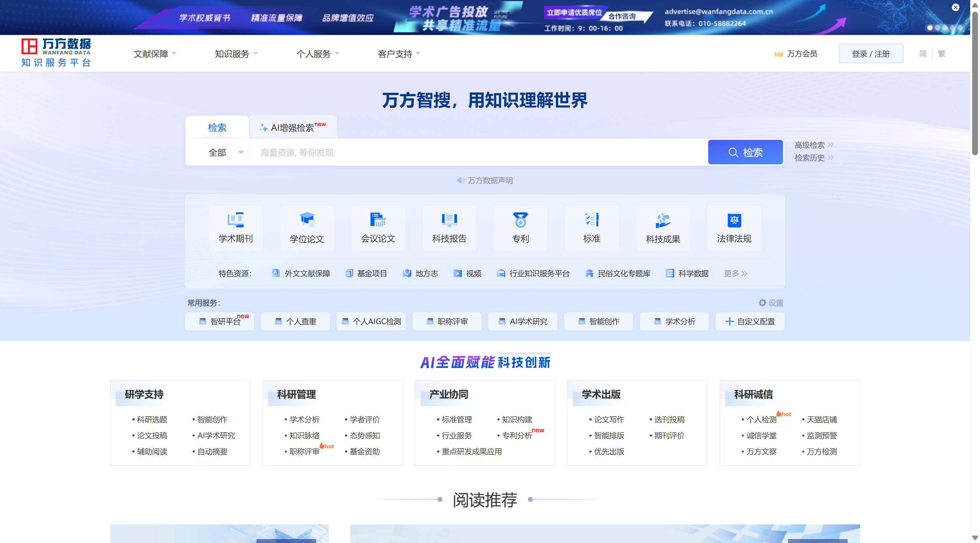Viewport: 980px width, 543px height.
Task: Open the 学位论文 graduation cap icon
Action: coord(307,220)
